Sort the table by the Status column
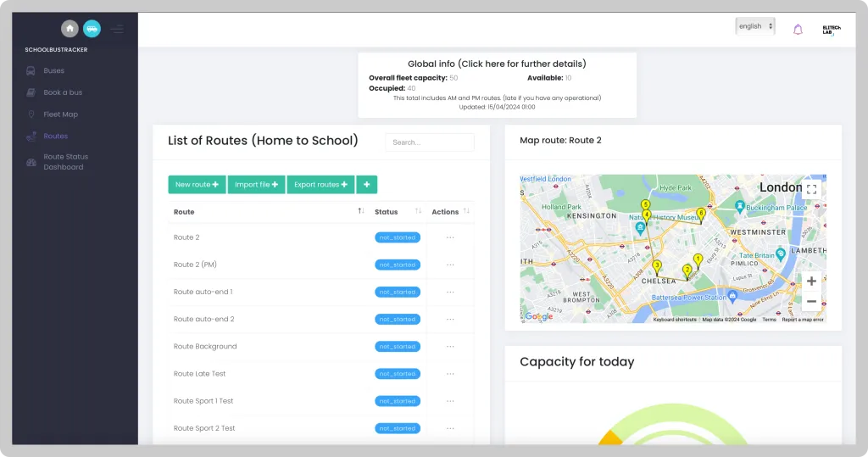 [x=418, y=211]
